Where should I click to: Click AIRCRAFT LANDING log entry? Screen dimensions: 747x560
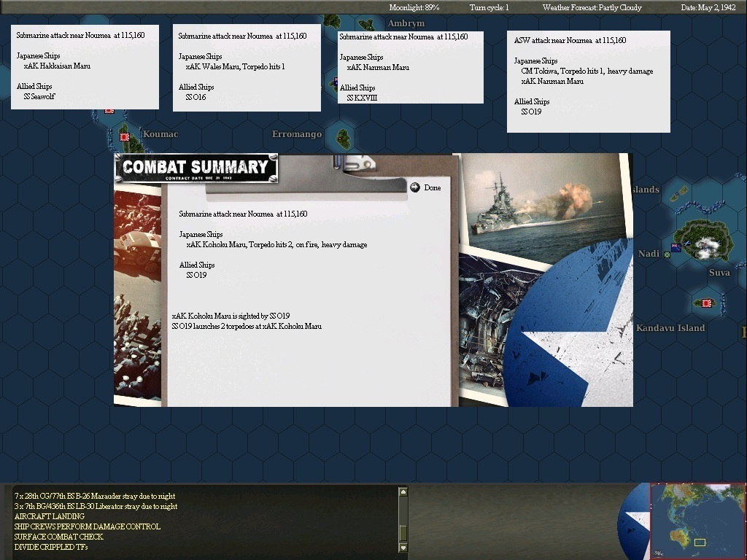[x=50, y=516]
